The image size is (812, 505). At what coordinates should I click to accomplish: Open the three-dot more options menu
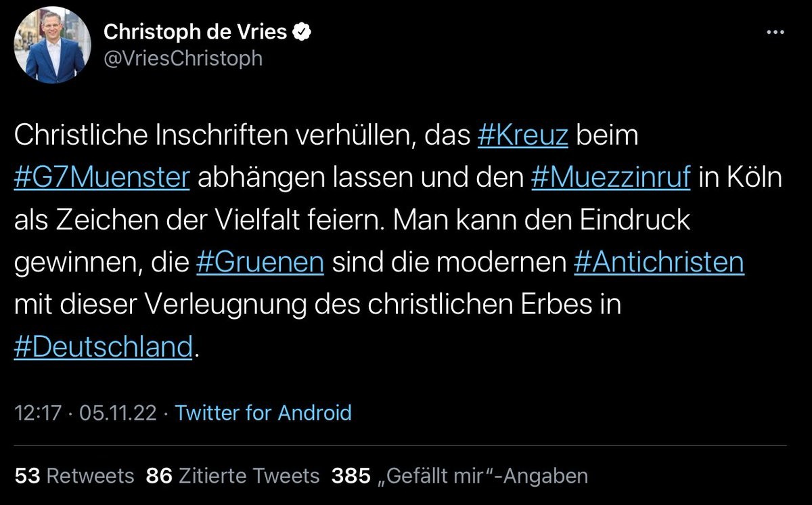tap(775, 32)
